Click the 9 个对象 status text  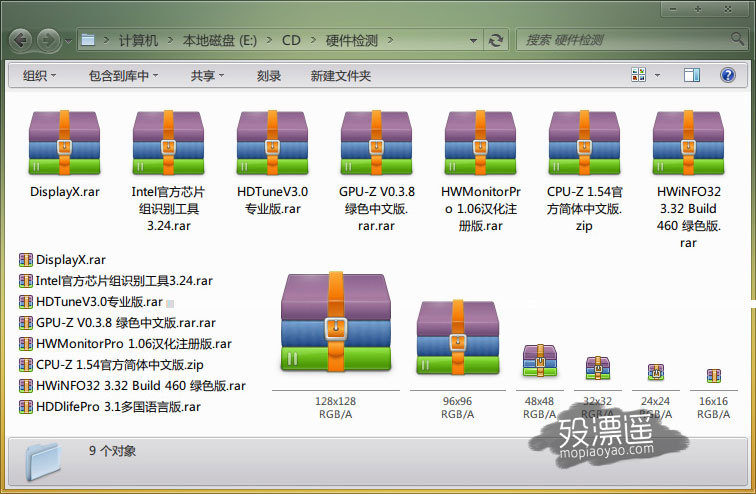[x=112, y=451]
